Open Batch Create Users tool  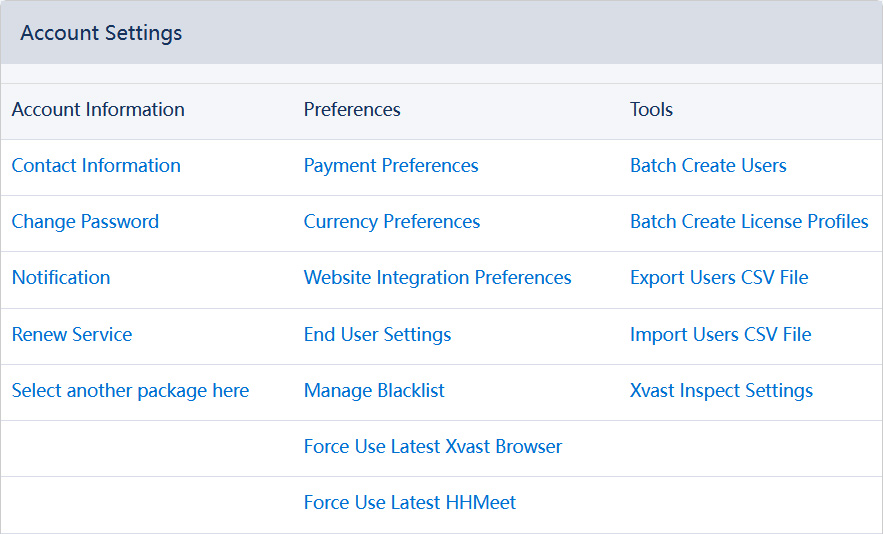(708, 166)
